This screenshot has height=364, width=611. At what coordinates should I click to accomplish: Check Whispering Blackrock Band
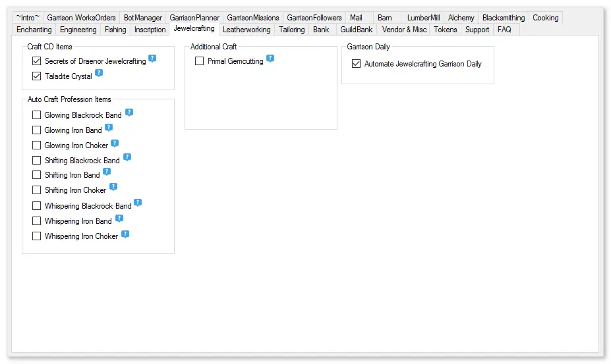[x=37, y=205]
